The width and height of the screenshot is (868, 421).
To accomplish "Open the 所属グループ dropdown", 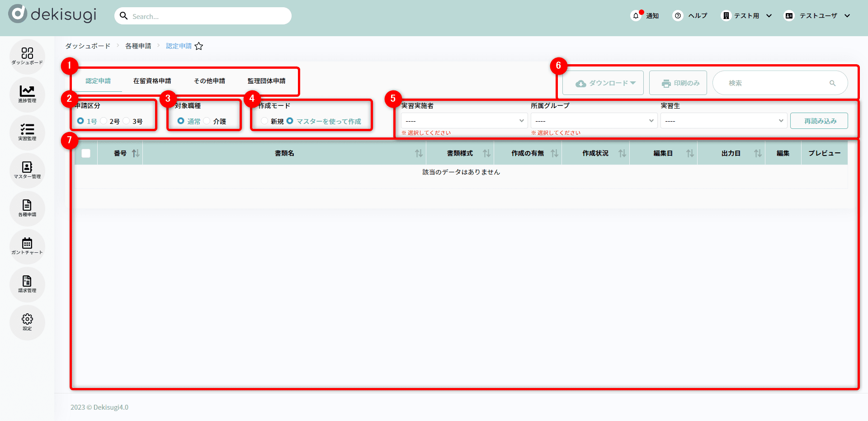I will (594, 121).
